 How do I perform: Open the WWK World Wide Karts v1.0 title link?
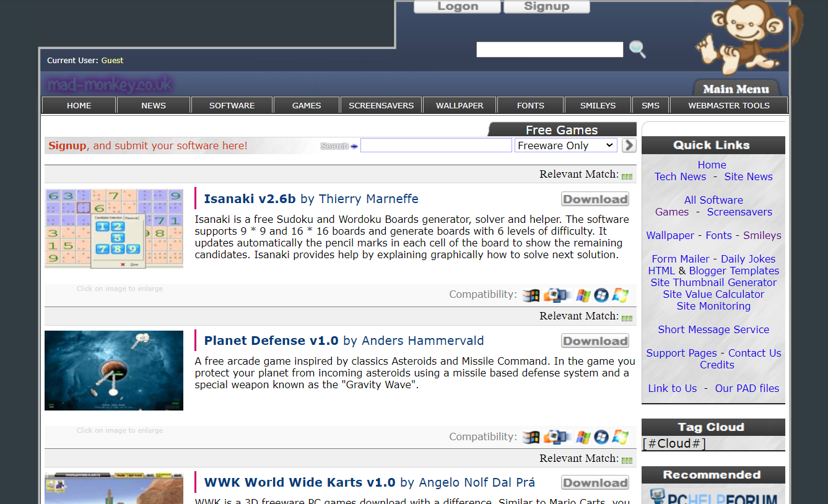click(300, 482)
